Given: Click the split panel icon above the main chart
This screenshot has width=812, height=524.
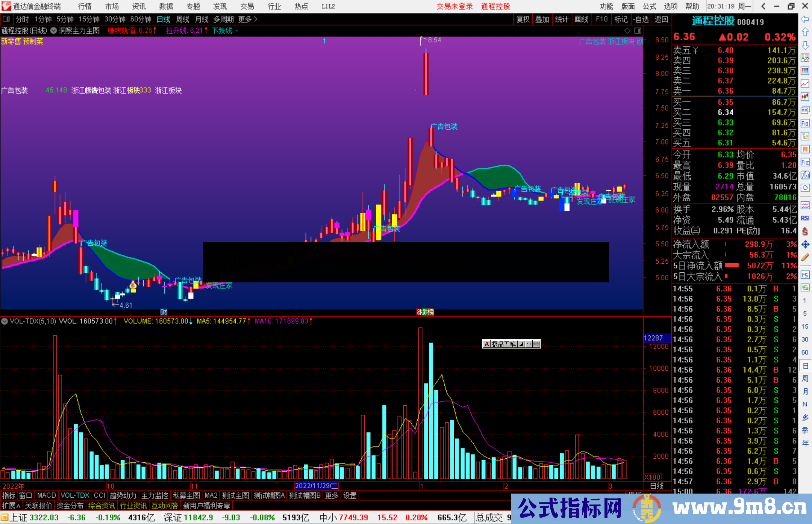Looking at the screenshot, I should pos(638,30).
